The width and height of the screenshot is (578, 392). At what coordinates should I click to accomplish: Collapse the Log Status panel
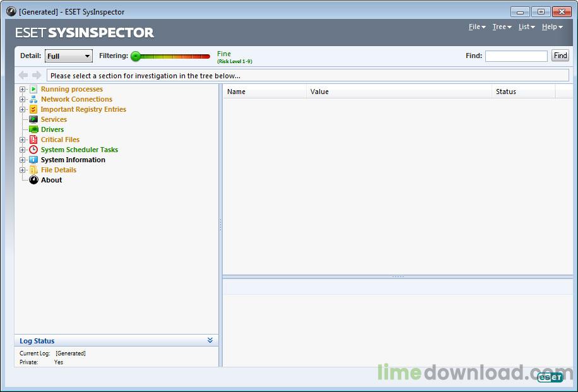pyautogui.click(x=209, y=340)
